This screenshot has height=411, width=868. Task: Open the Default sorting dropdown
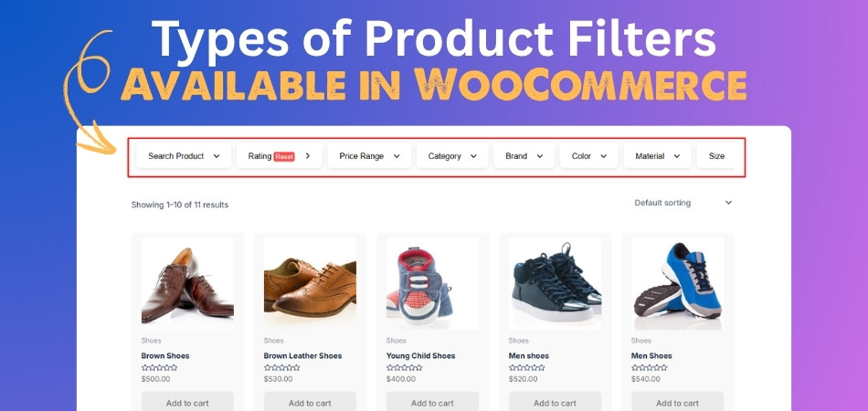pyautogui.click(x=683, y=203)
